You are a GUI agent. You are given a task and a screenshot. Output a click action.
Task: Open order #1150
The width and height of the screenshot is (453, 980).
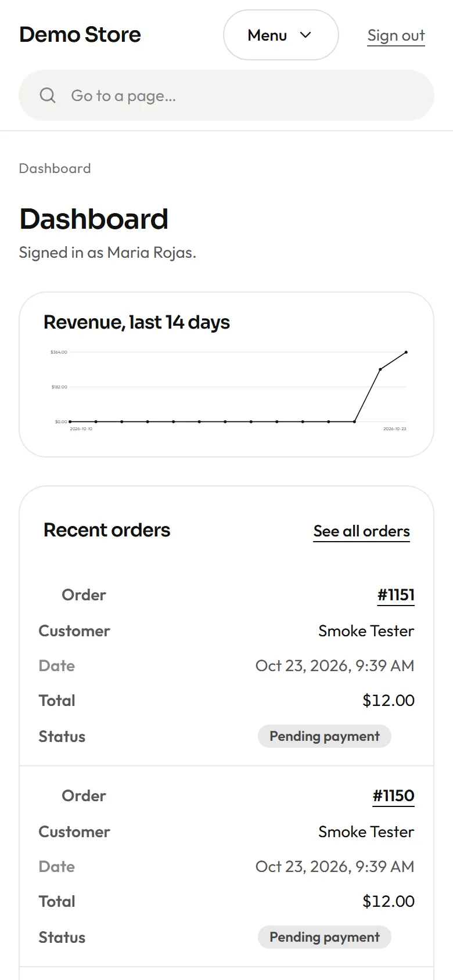pyautogui.click(x=394, y=796)
